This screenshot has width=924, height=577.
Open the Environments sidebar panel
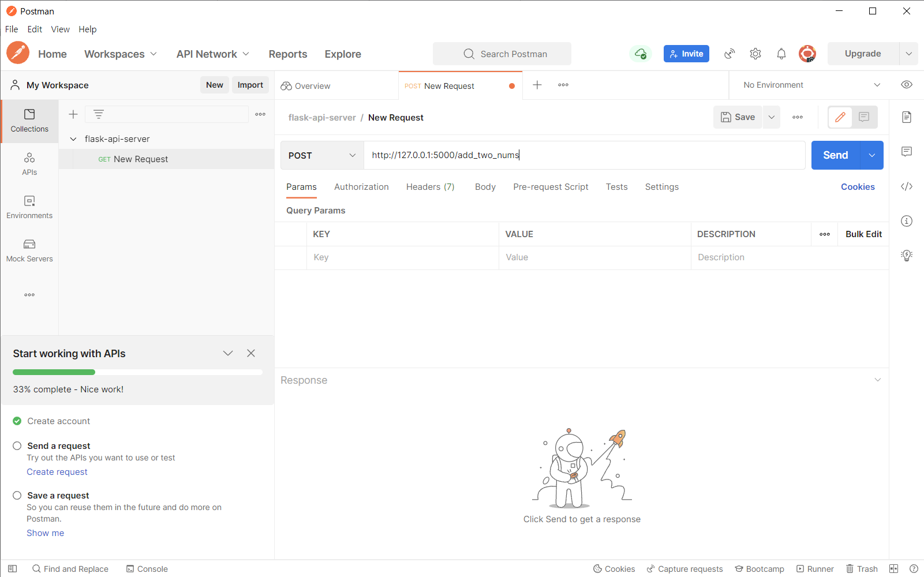pyautogui.click(x=29, y=208)
